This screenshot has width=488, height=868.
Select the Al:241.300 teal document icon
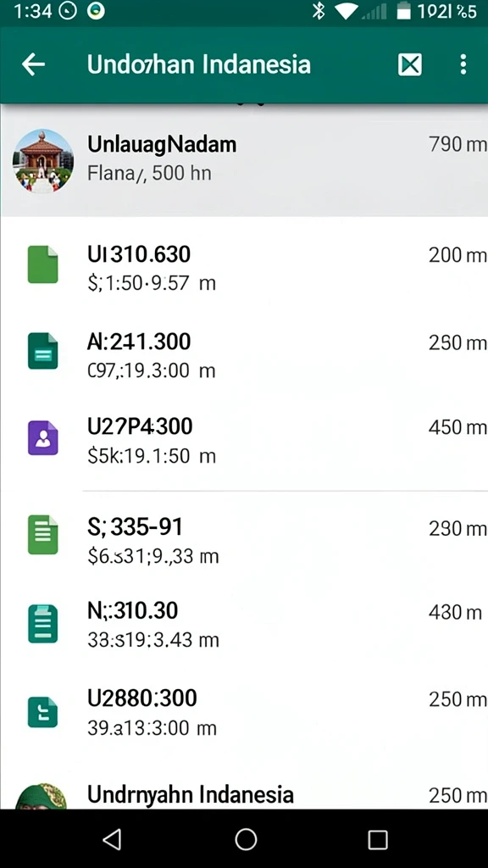coord(43,351)
